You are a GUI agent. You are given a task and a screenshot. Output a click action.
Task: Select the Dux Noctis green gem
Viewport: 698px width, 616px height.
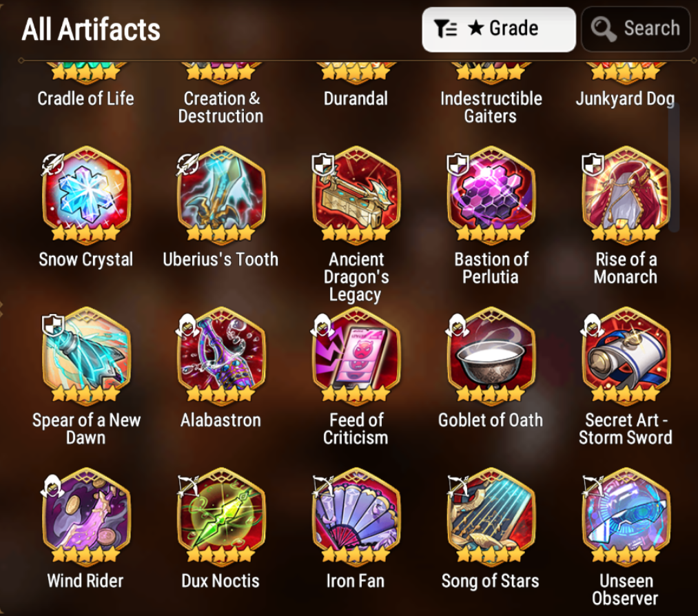click(221, 516)
